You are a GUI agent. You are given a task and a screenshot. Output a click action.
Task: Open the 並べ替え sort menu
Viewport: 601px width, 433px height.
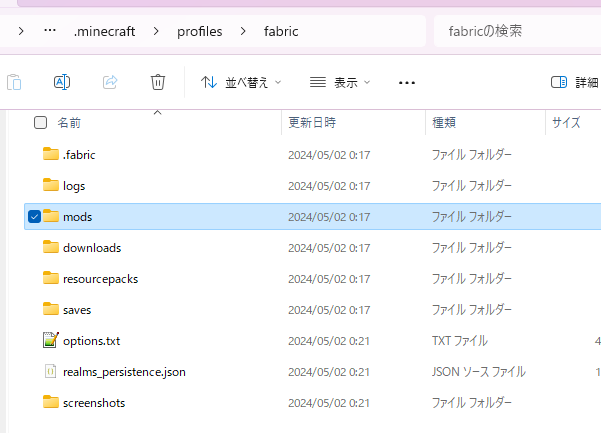click(x=241, y=82)
